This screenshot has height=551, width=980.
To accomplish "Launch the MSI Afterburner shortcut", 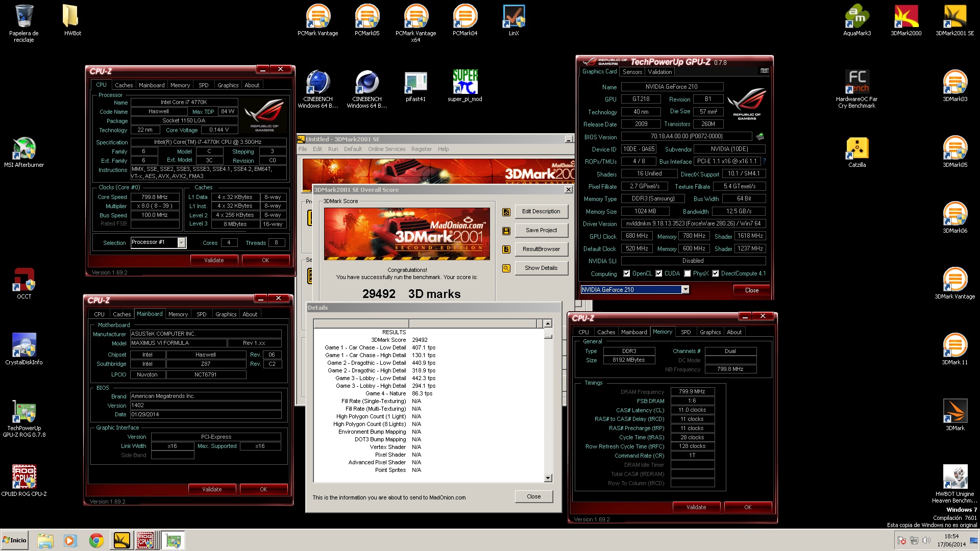I will pyautogui.click(x=23, y=152).
